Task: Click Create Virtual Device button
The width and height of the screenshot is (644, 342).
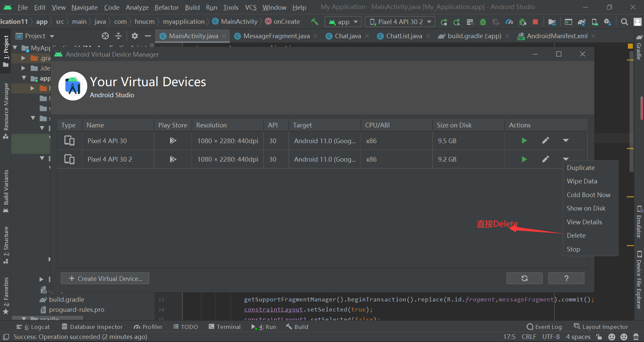Action: 105,278
